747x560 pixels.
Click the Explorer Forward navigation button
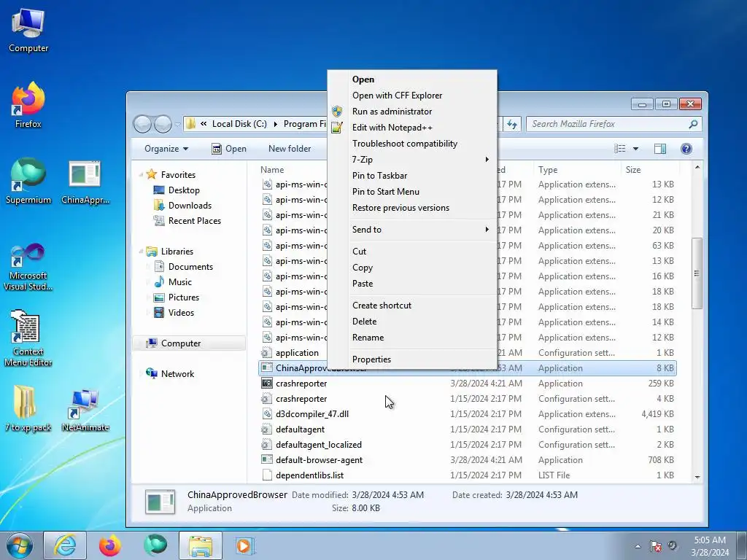point(163,124)
